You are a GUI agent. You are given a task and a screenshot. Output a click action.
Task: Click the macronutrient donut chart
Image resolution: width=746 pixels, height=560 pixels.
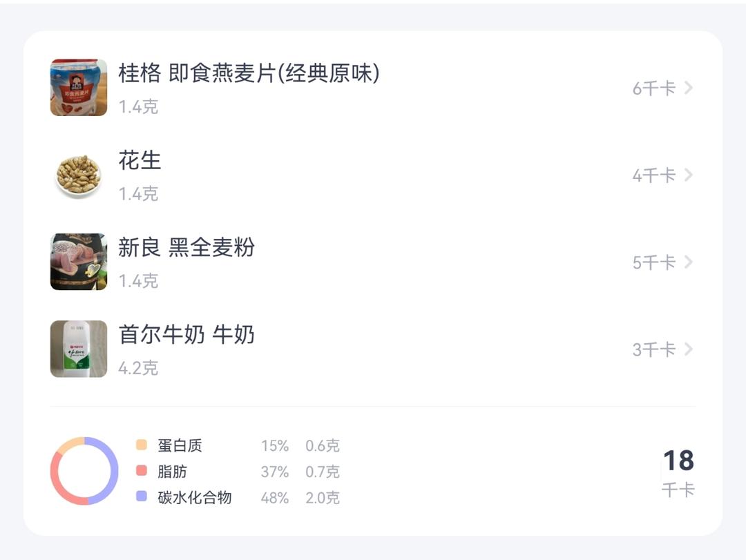79,471
